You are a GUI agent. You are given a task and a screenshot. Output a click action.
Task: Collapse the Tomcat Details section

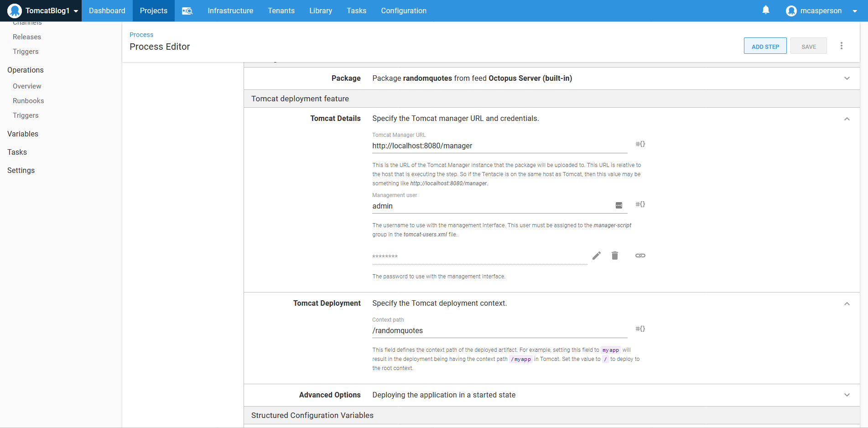[847, 119]
